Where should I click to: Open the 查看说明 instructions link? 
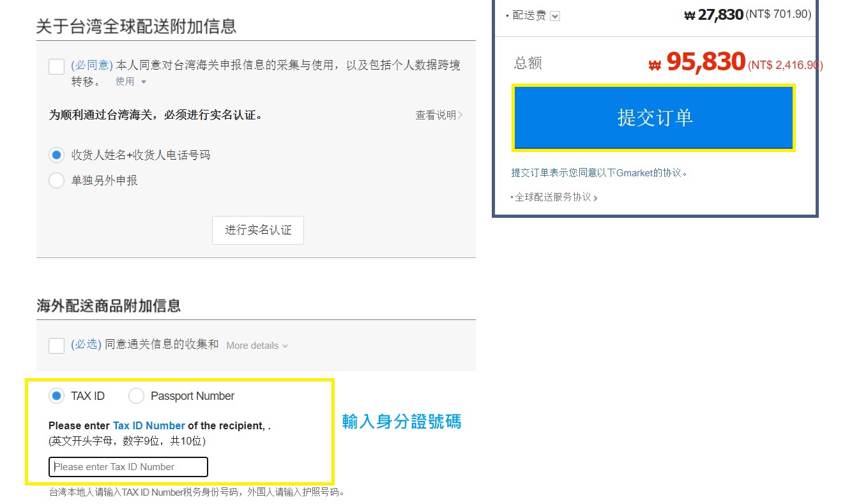439,115
